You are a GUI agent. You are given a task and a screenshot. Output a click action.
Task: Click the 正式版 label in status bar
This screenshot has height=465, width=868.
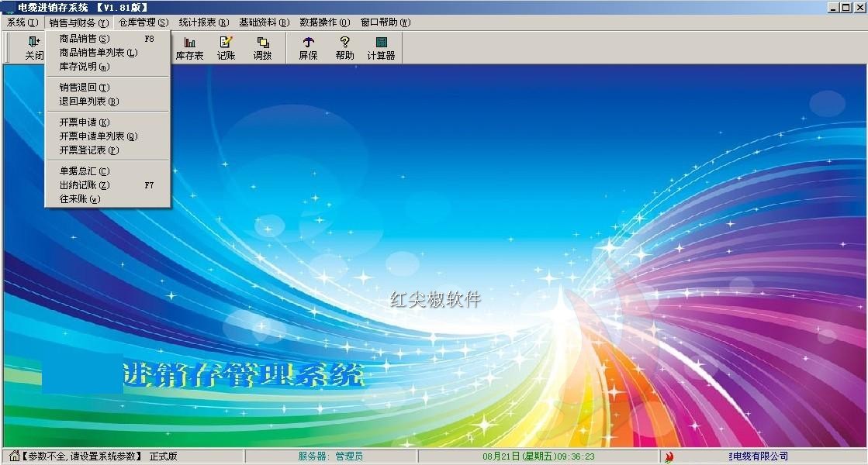tap(164, 456)
